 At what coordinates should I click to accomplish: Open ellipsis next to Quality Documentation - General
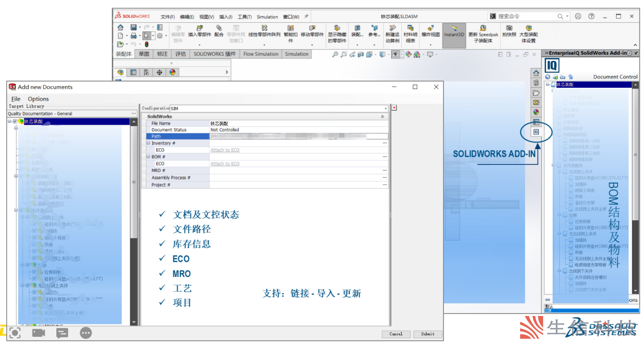pos(134,114)
